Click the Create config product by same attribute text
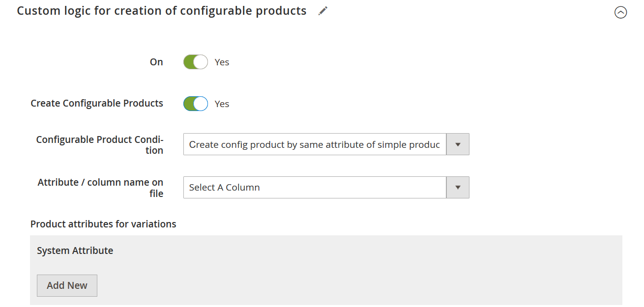This screenshot has width=644, height=307. (314, 145)
